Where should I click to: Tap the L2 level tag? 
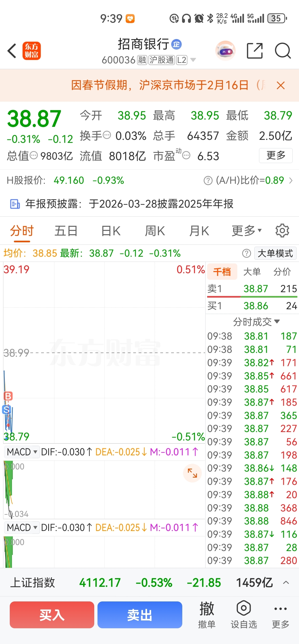182,60
